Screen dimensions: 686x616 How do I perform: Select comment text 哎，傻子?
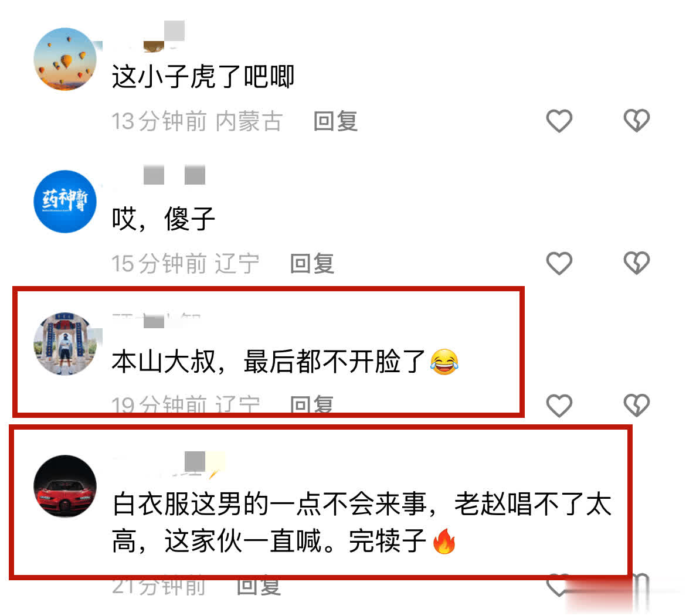(163, 219)
